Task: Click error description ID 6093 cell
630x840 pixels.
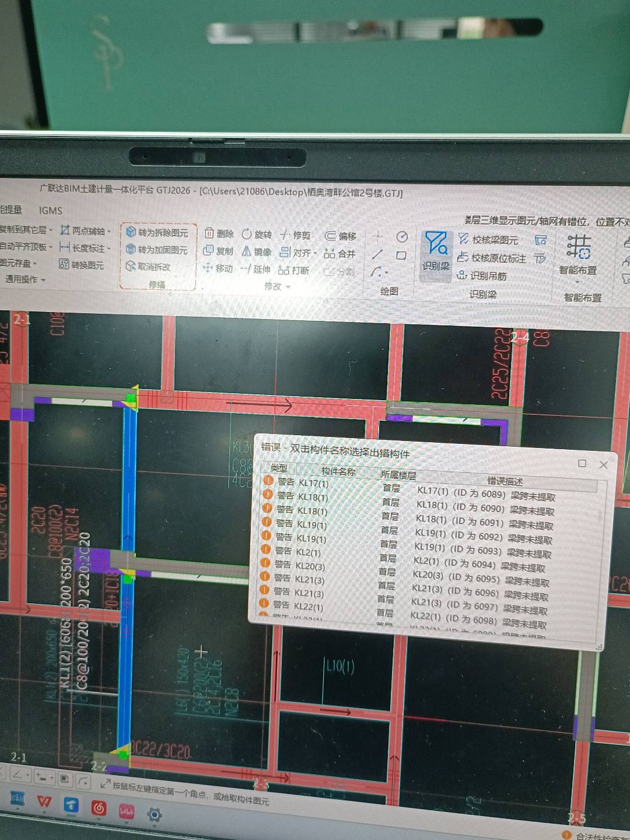Action: [482, 551]
